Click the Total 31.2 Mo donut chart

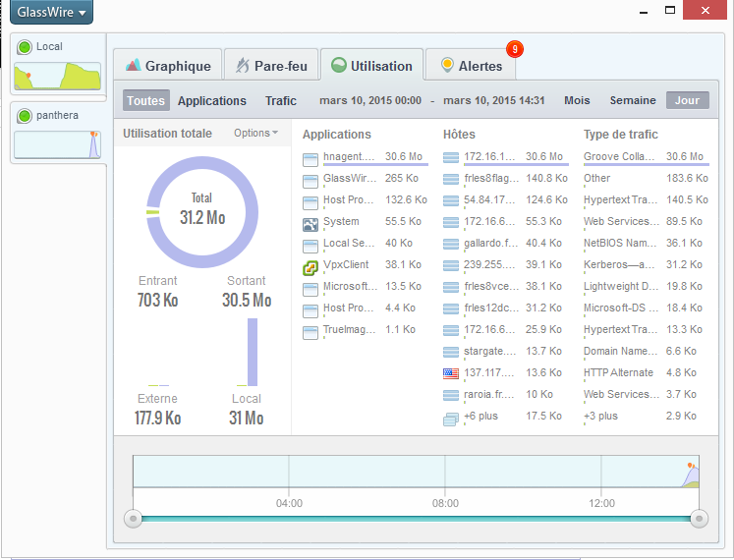click(202, 212)
